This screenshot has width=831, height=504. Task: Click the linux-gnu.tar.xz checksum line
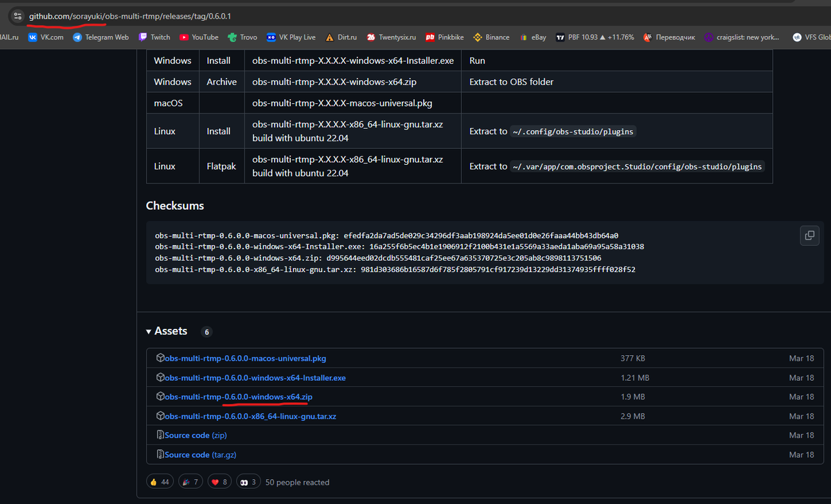coord(395,269)
